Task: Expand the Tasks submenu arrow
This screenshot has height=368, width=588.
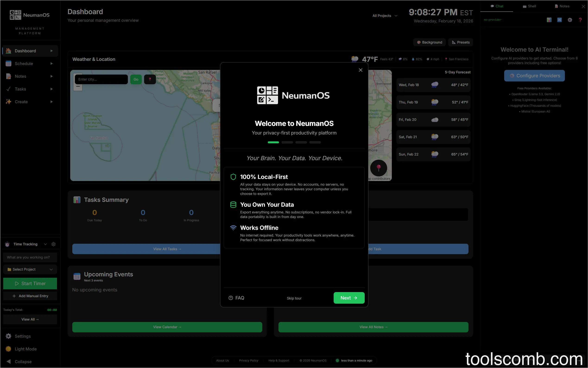Action: 51,89
